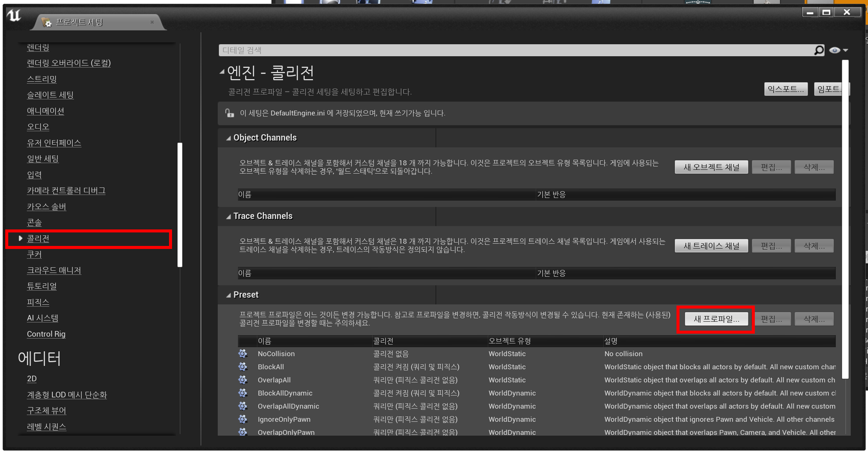Click the gear icon next to OverlapAll

[x=243, y=380]
